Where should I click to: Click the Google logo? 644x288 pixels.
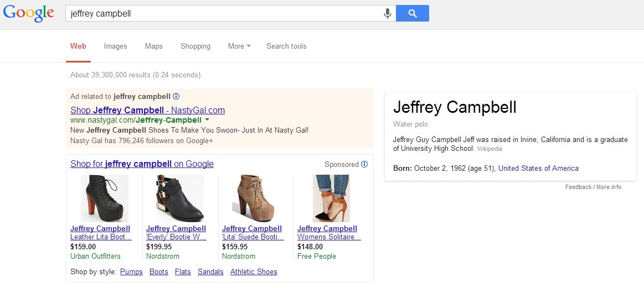(x=28, y=13)
